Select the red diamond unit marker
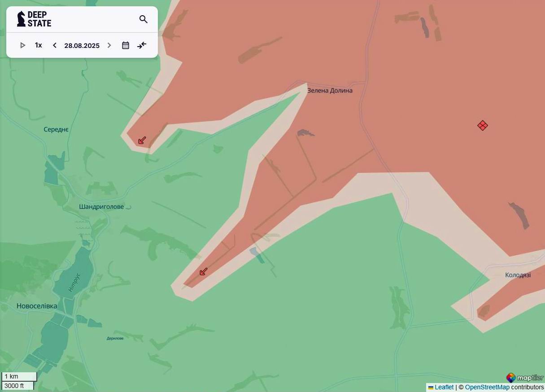Viewport: 545px width, 392px height. click(482, 125)
